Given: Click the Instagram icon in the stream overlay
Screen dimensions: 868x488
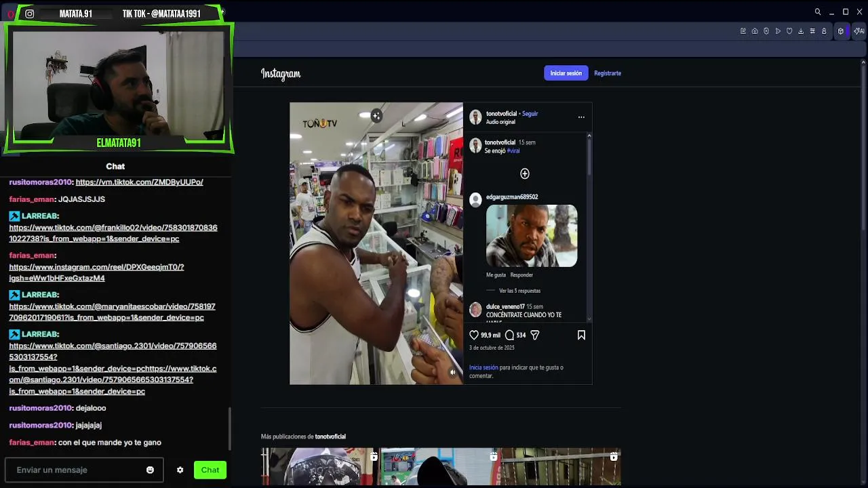Looking at the screenshot, I should coord(30,14).
